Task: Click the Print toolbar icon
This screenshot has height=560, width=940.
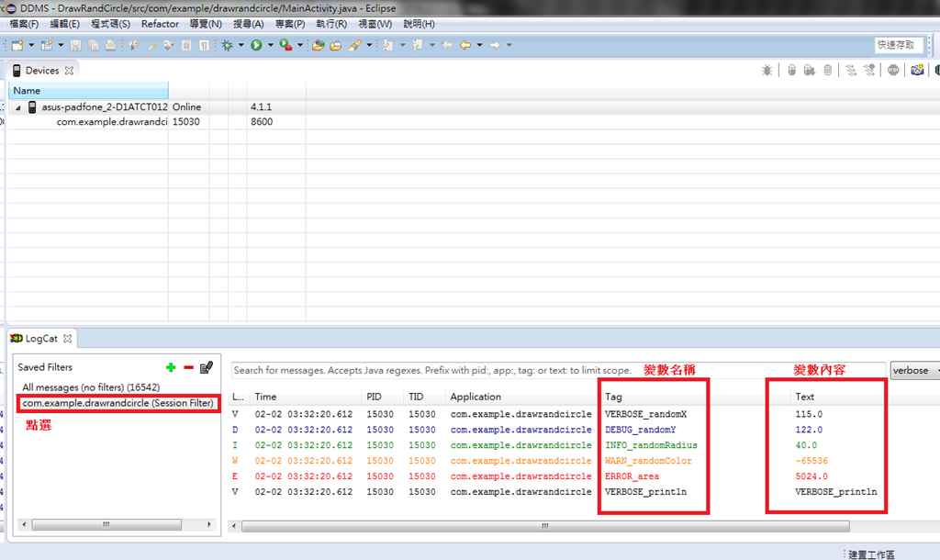Action: coord(110,45)
